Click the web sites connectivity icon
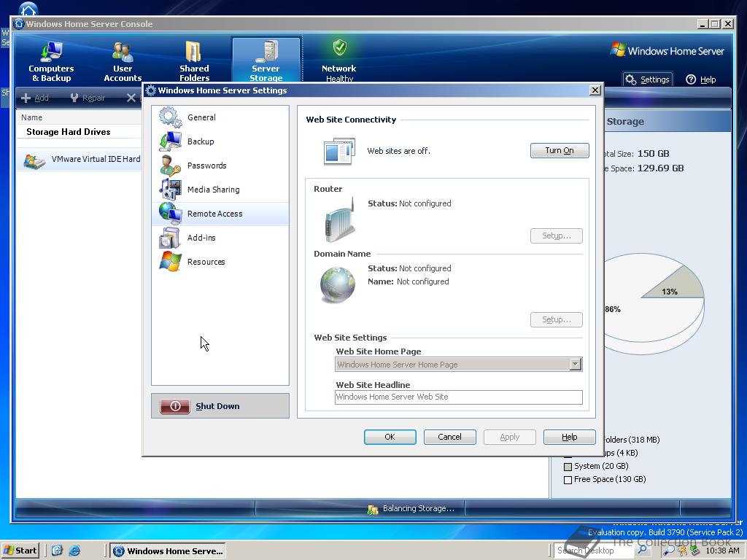This screenshot has height=560, width=747. pyautogui.click(x=339, y=152)
